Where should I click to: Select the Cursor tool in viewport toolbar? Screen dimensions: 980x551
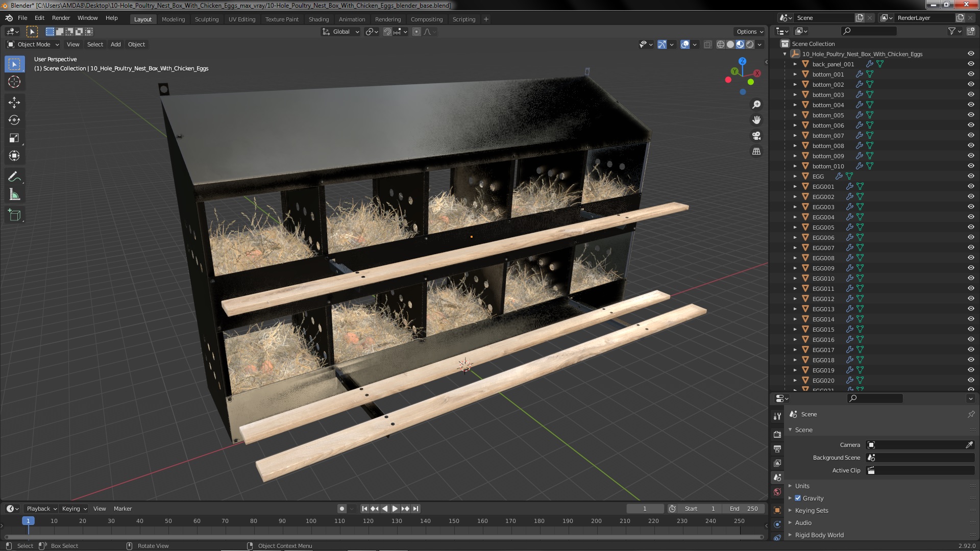[x=14, y=82]
